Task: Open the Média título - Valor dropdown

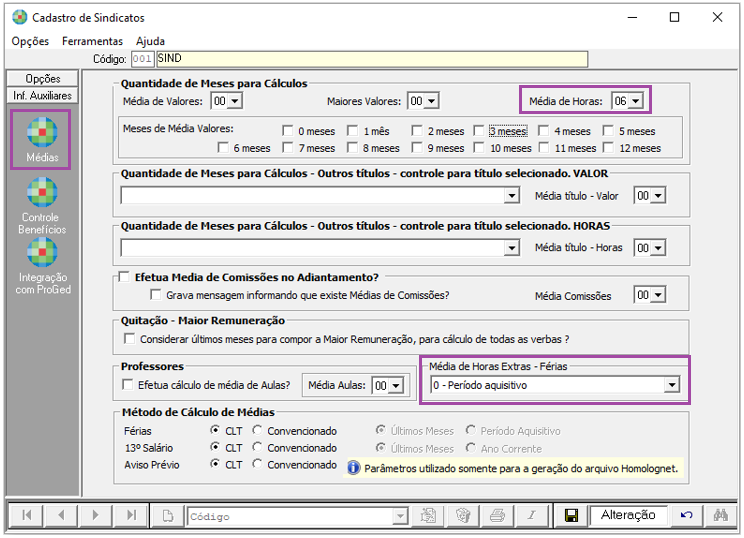Action: pos(658,195)
